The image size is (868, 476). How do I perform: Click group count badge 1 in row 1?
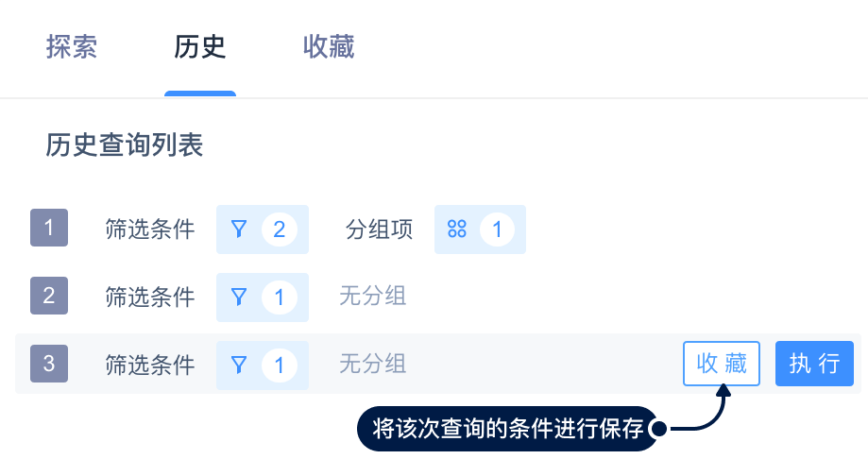click(x=497, y=229)
